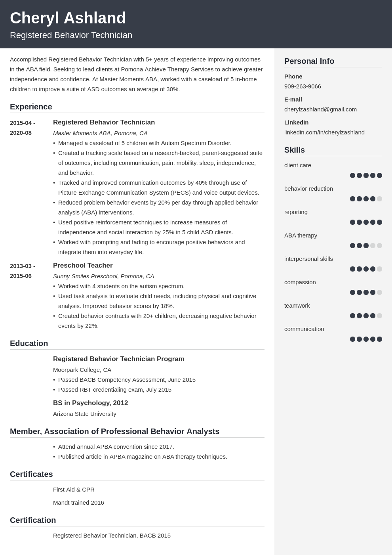Click the behavior reduction rating dots
The width and height of the screenshot is (392, 555).
point(366,199)
